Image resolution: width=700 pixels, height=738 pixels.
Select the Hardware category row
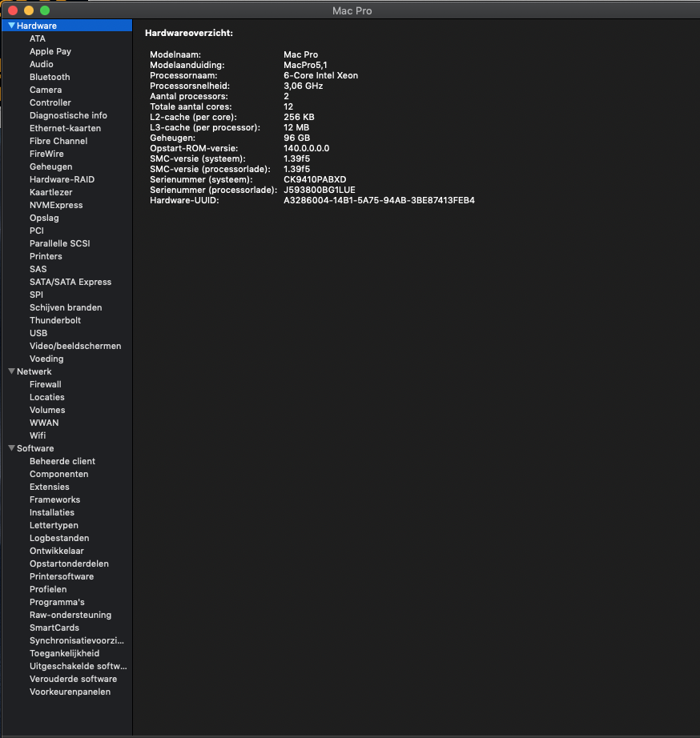pyautogui.click(x=67, y=26)
